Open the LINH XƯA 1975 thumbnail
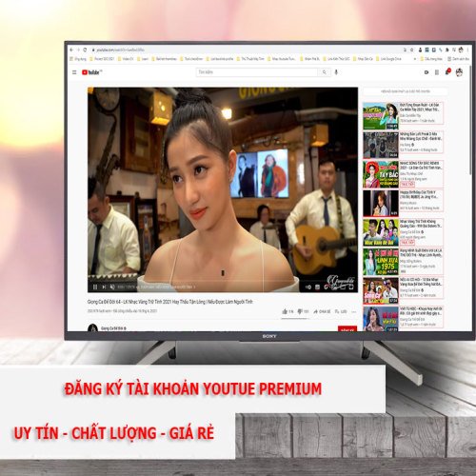The image size is (476, 476). click(381, 262)
